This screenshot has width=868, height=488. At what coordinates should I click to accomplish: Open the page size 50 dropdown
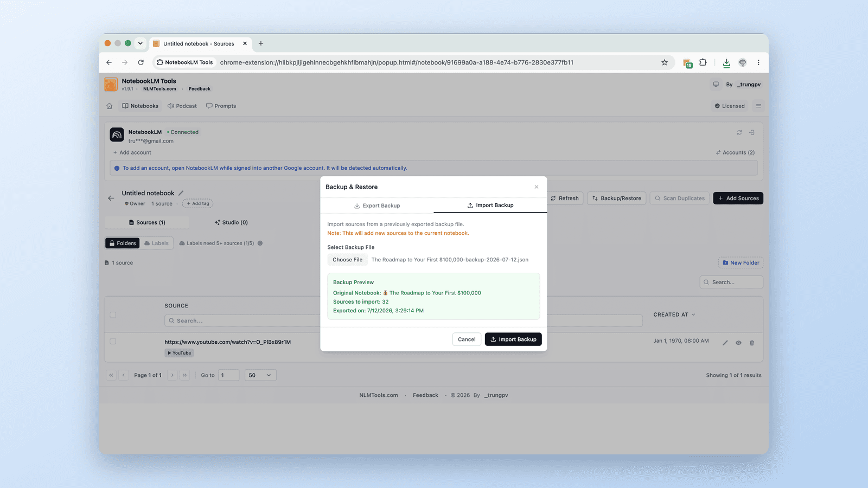[260, 375]
